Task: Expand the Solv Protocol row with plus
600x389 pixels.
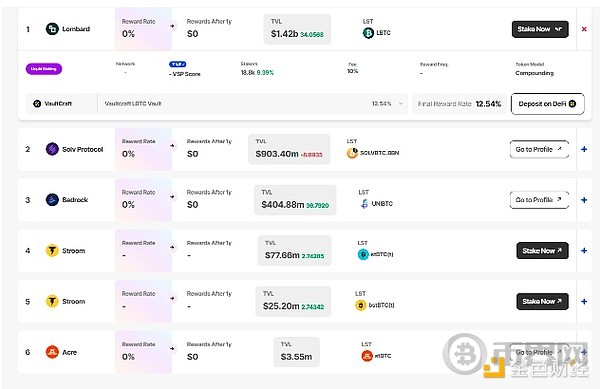Action: [x=584, y=149]
